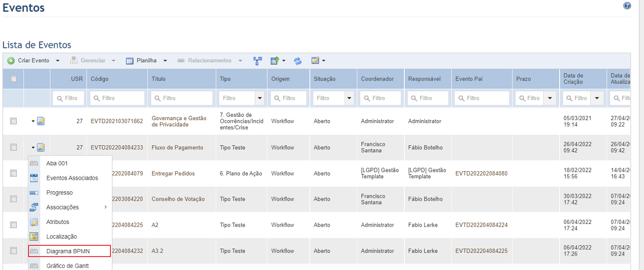644x270 pixels.
Task: Open parent event EVTD202202084080
Action: [482, 173]
